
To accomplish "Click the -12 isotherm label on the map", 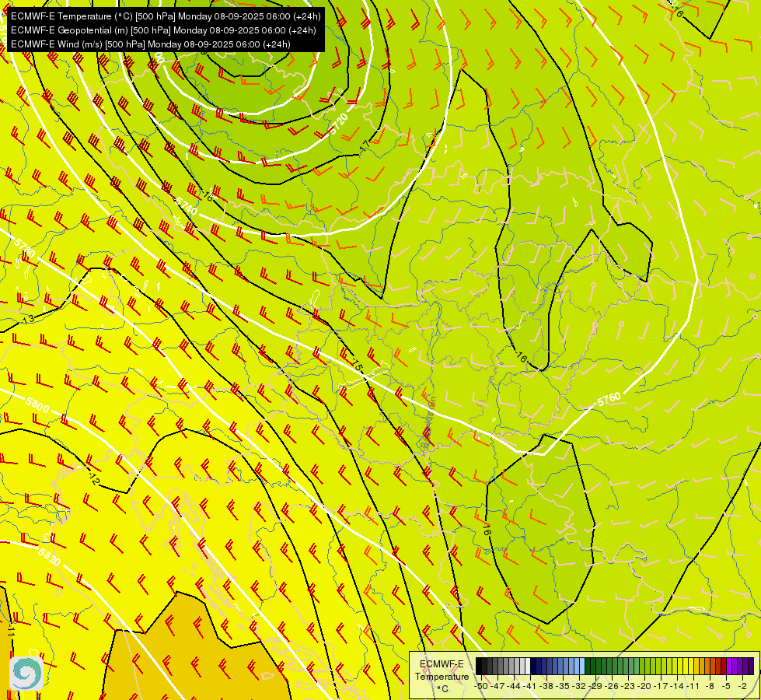I will 94,478.
